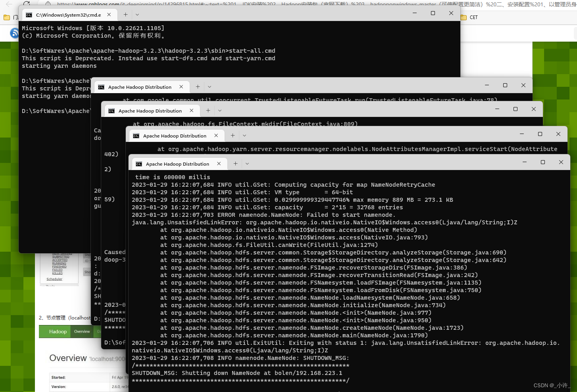
Task: Click the 'Failed to start namenode.' error line
Action: coord(264,215)
